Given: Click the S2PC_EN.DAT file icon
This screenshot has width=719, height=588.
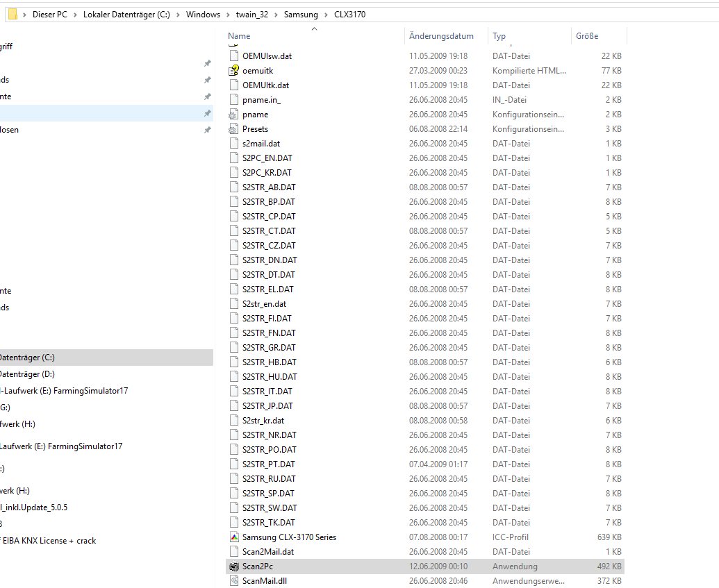Looking at the screenshot, I should point(234,158).
